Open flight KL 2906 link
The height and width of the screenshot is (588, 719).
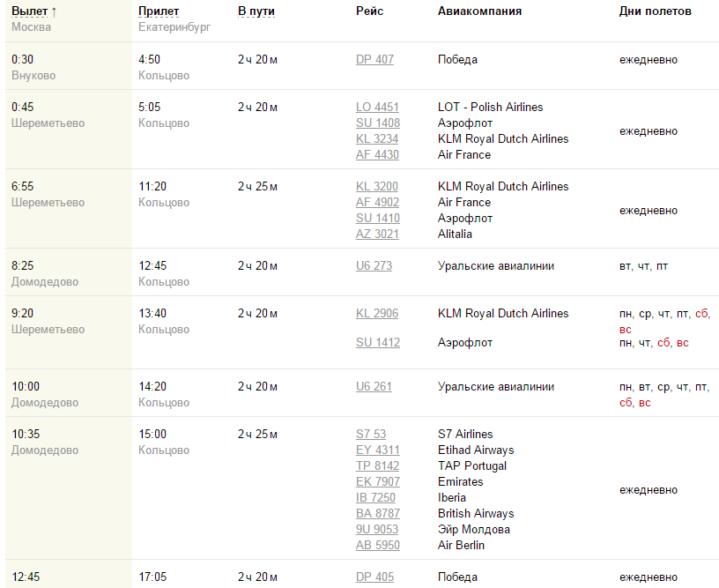pos(377,314)
